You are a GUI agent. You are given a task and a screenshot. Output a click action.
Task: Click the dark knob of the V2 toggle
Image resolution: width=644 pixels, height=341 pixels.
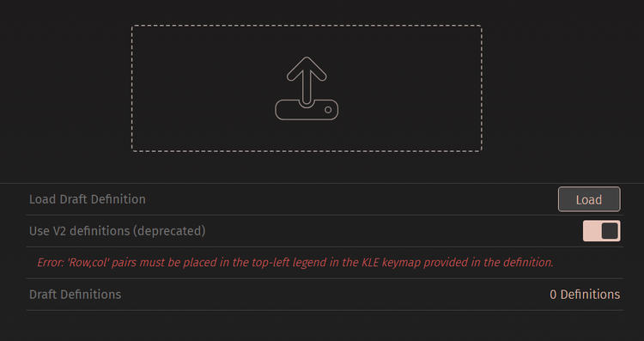[610, 231]
